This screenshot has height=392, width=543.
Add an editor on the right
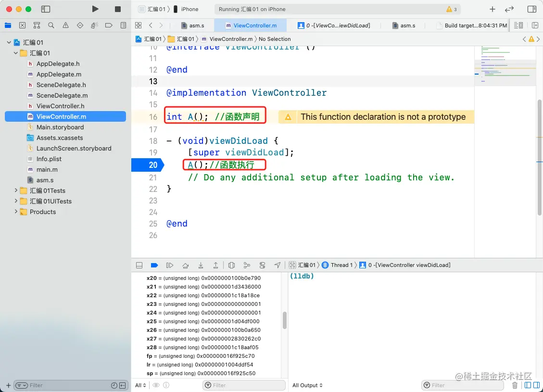[535, 25]
